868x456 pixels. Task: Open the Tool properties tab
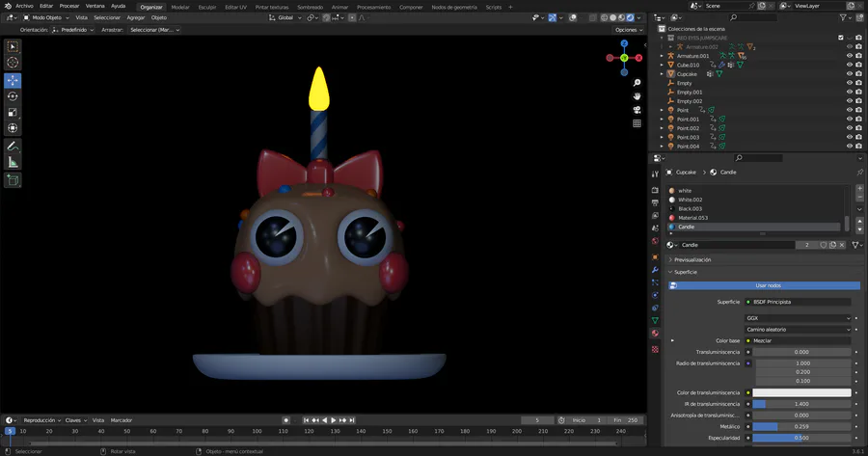[x=656, y=174]
